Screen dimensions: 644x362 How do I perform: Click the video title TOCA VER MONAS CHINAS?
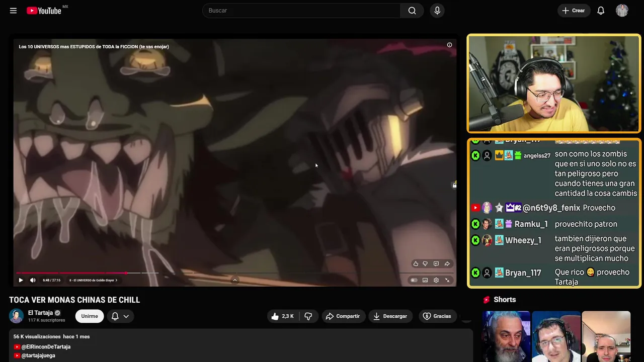click(x=74, y=300)
